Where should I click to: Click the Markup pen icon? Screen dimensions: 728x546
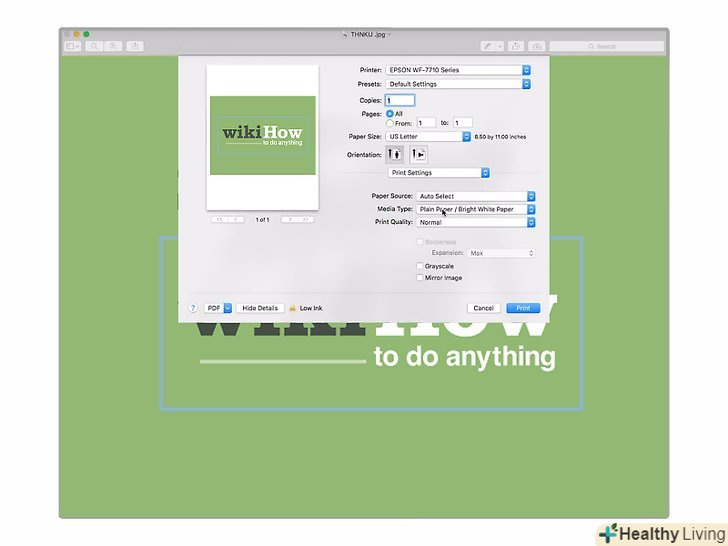click(488, 46)
